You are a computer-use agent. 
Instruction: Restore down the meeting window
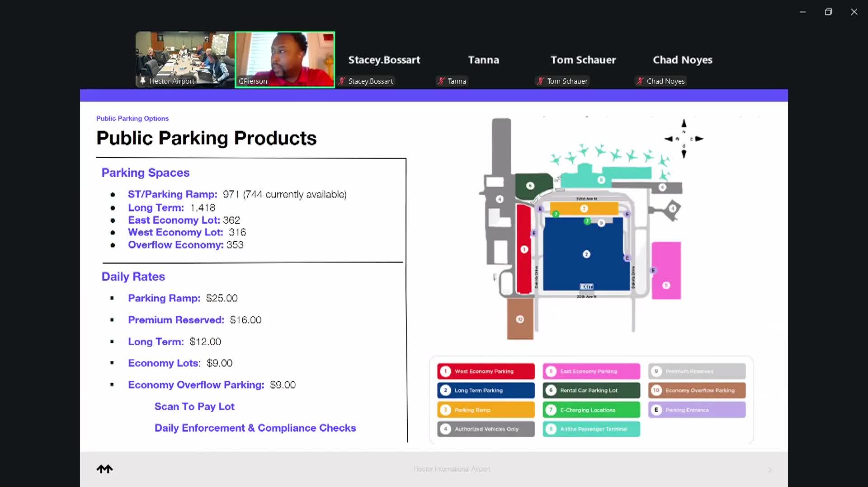coord(828,12)
